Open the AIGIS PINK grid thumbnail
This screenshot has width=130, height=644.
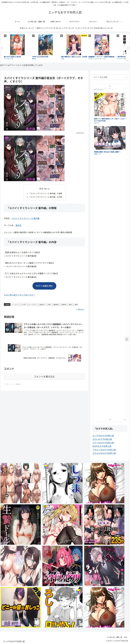coord(62,566)
